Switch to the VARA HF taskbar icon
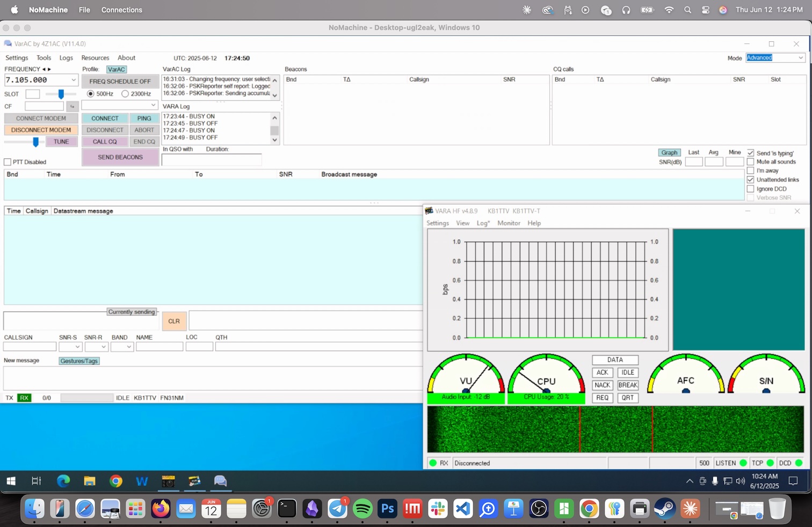 tap(194, 481)
